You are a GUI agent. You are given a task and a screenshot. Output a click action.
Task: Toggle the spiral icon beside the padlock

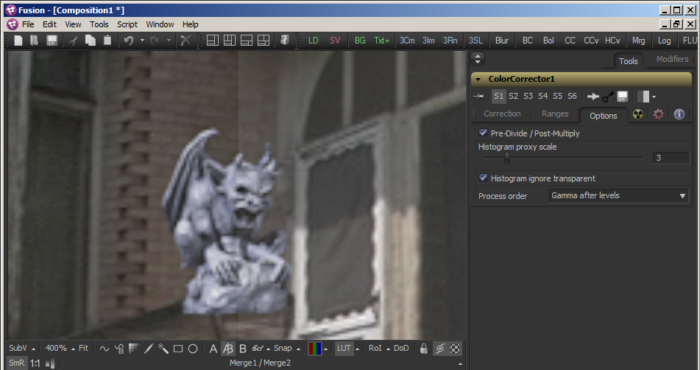click(440, 349)
